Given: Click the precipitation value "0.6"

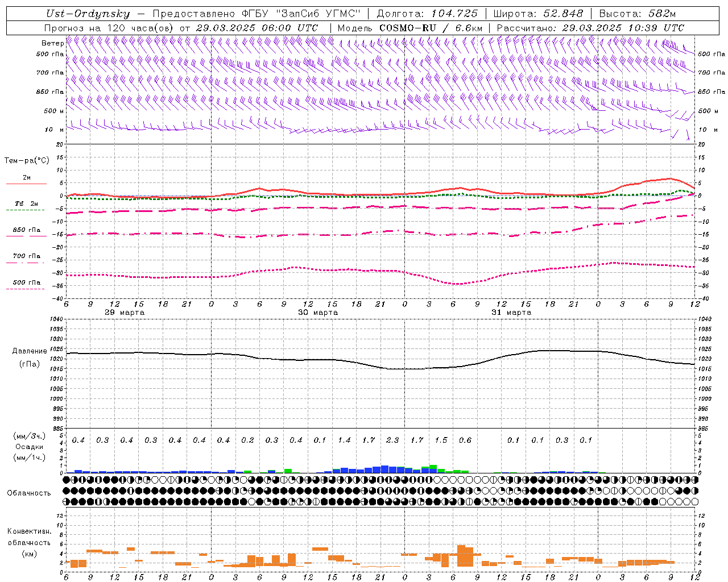Looking at the screenshot, I should 465,440.
